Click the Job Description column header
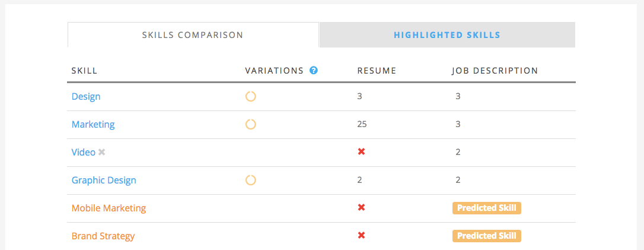 (495, 71)
